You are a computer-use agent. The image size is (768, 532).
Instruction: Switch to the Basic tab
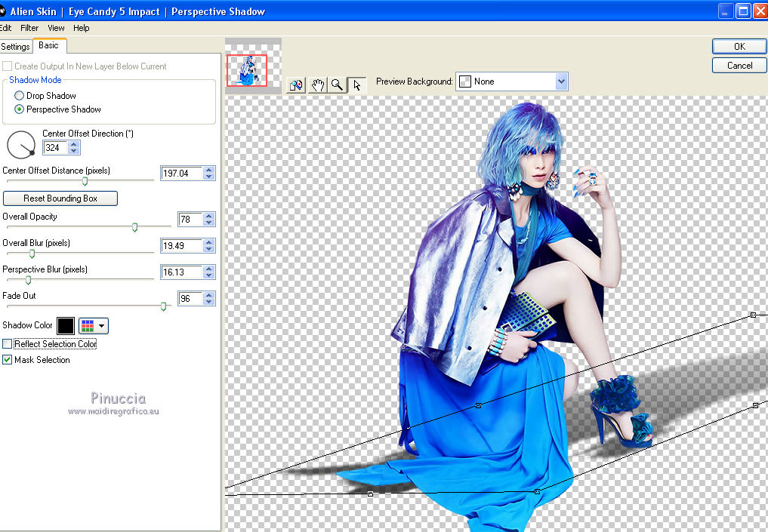pos(48,45)
